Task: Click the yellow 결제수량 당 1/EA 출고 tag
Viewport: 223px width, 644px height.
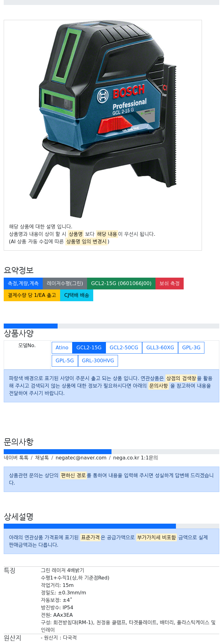Action: click(32, 295)
